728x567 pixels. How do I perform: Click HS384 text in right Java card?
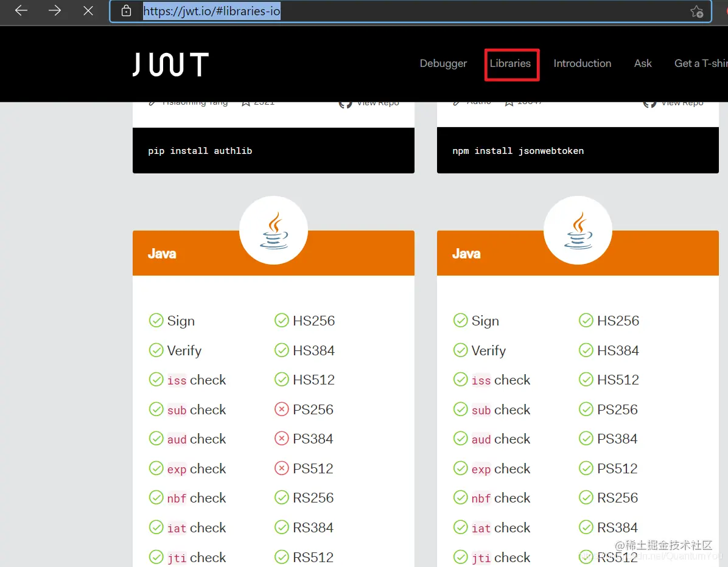(618, 350)
